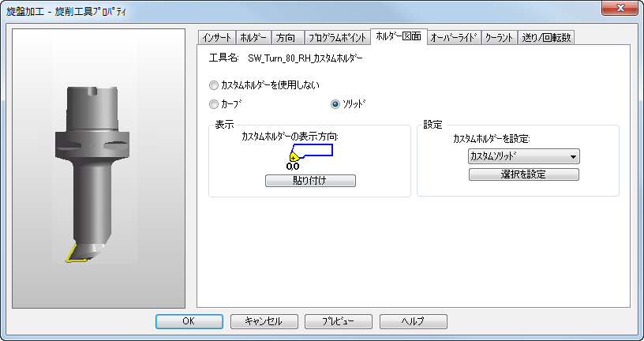Open the クーラント tab
The image size is (644, 341).
tap(499, 38)
